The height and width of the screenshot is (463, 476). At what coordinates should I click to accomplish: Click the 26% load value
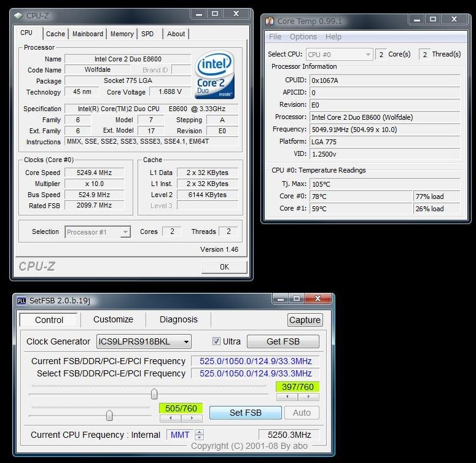coord(437,209)
